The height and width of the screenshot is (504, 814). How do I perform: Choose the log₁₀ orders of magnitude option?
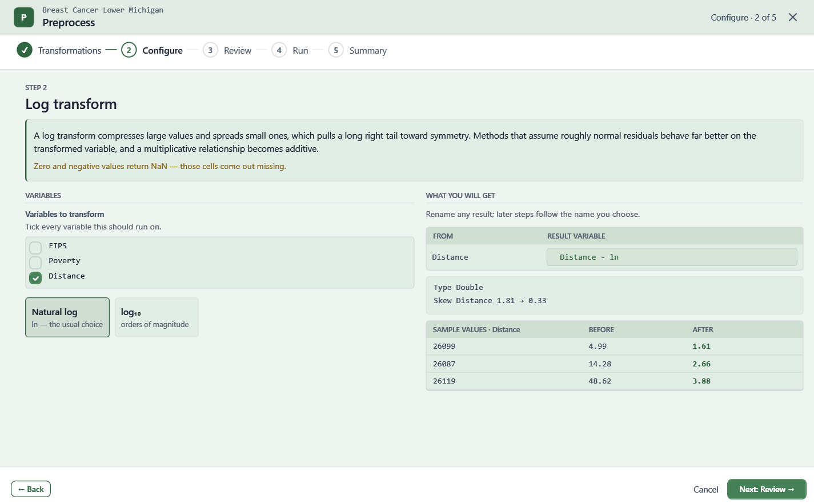click(157, 317)
